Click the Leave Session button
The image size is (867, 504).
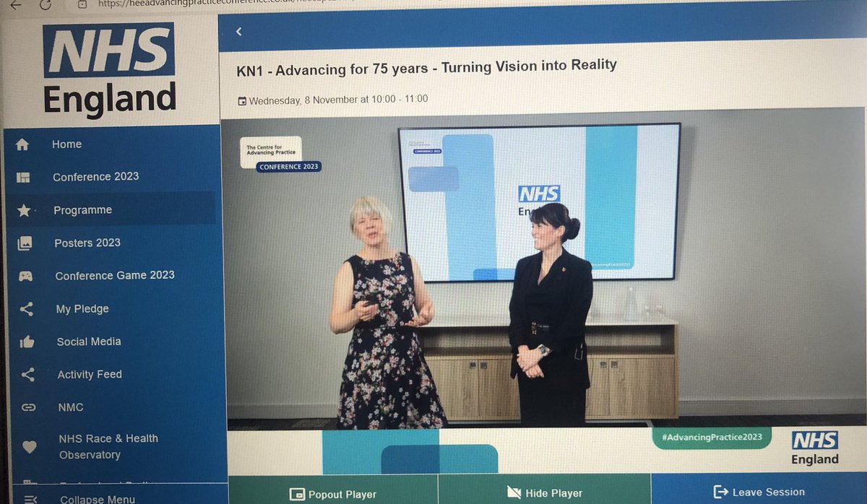point(759,488)
